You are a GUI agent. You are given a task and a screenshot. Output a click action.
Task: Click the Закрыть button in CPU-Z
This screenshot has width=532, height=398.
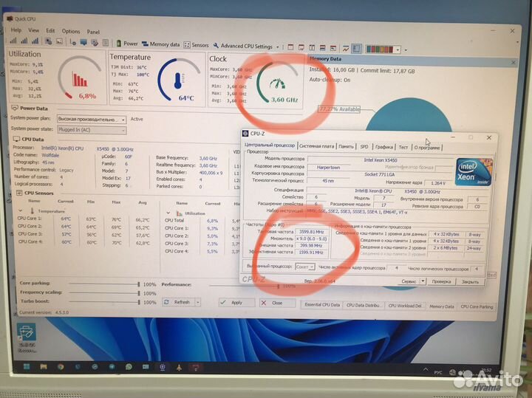pyautogui.click(x=470, y=282)
